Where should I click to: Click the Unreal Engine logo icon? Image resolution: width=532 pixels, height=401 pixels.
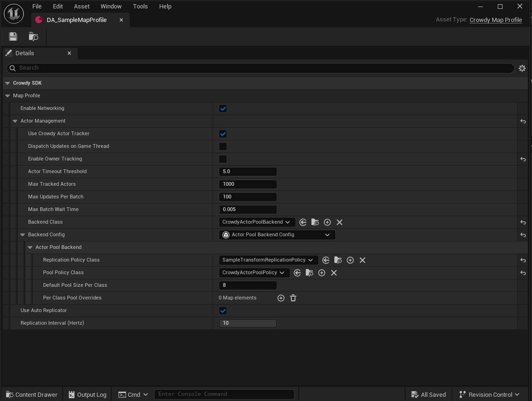14,14
